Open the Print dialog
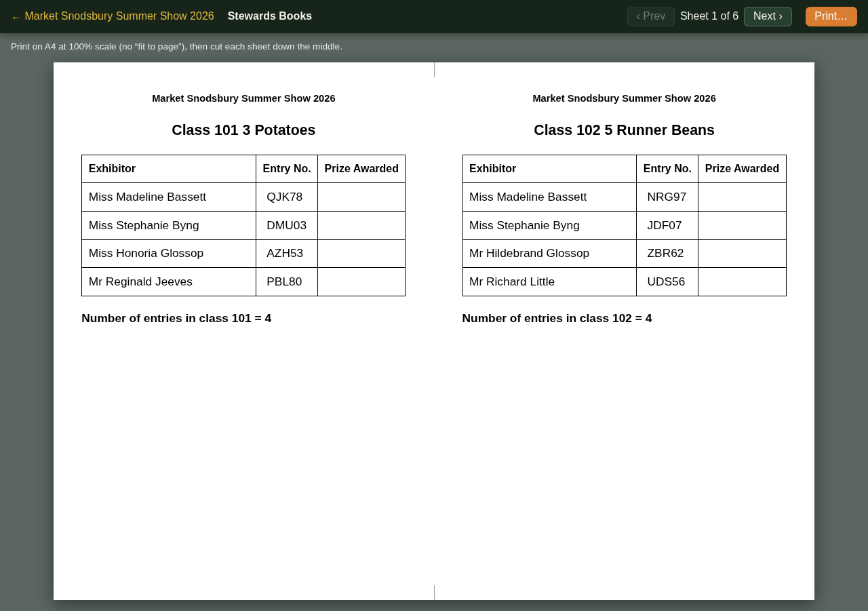This screenshot has width=868, height=611. [831, 16]
